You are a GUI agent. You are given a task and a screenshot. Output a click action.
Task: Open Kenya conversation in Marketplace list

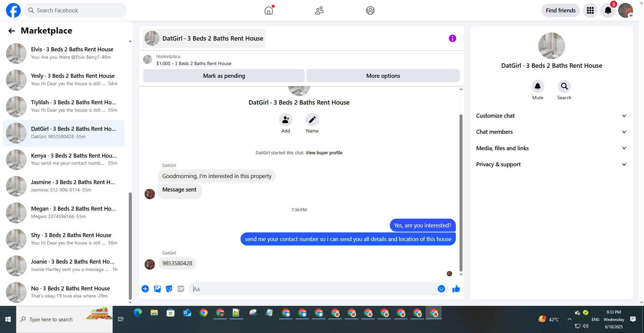point(64,160)
